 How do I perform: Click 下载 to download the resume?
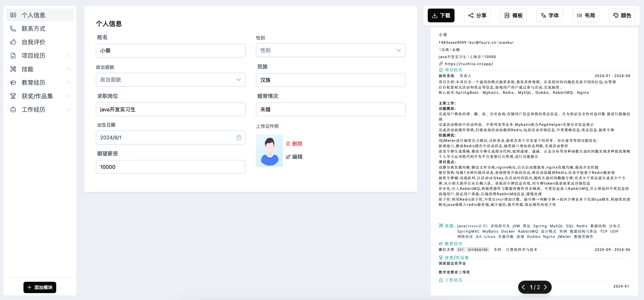tap(441, 15)
